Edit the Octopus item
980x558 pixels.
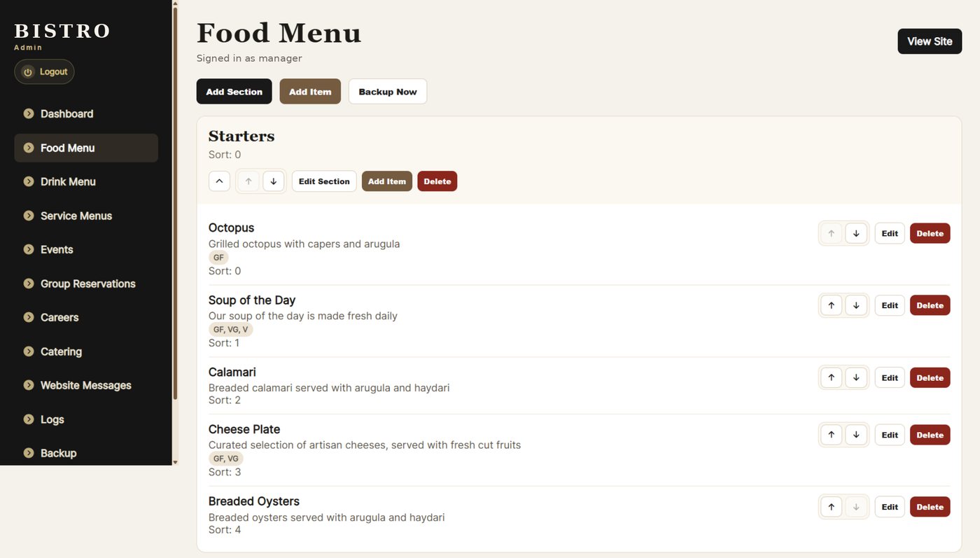890,233
